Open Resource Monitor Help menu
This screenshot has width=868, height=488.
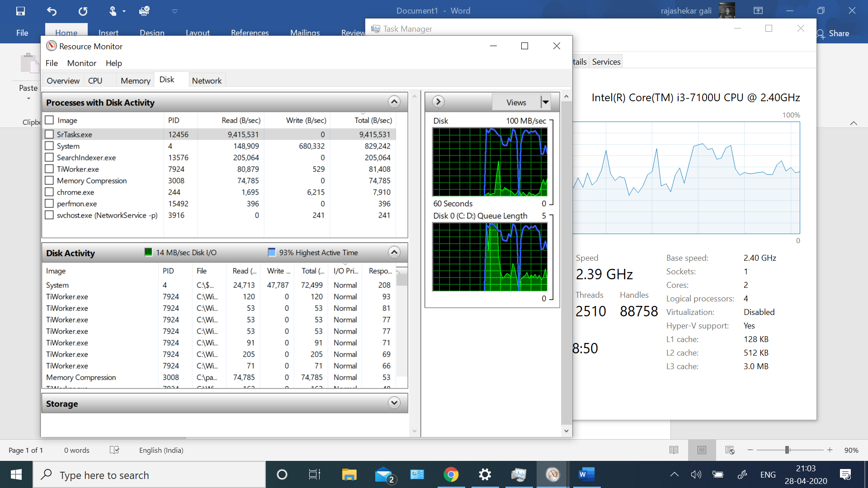click(114, 63)
